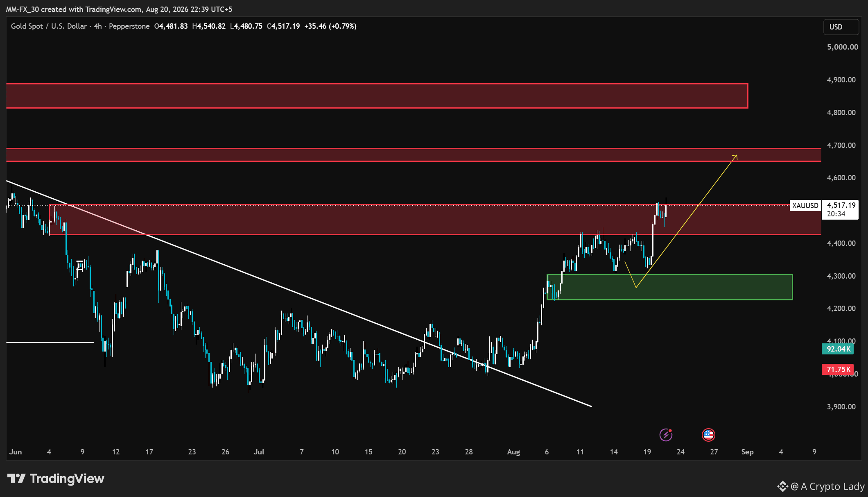Click the change value +35.46 (+0.79%)
The height and width of the screenshot is (497, 868).
[x=330, y=26]
